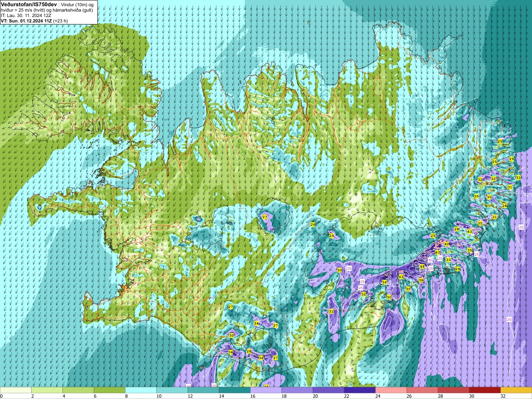Click the 26–28 m/s salmon legend swatch
This screenshot has height=399, width=532.
[422, 390]
